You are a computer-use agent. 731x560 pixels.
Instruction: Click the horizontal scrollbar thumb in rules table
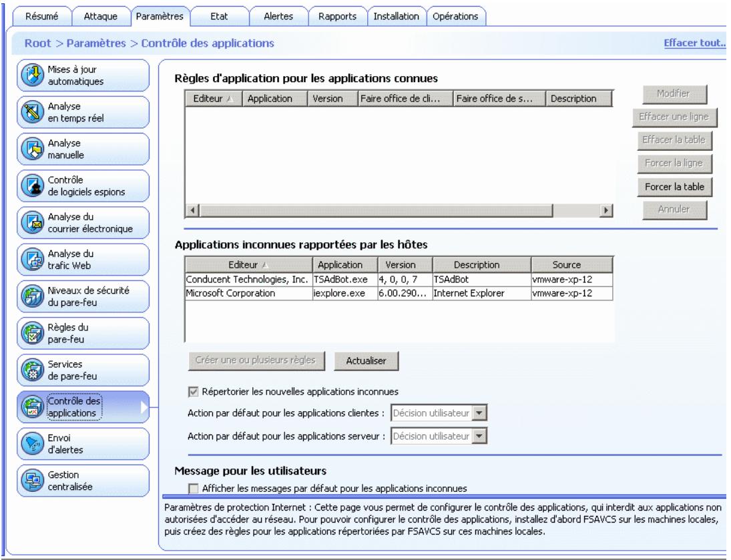377,210
